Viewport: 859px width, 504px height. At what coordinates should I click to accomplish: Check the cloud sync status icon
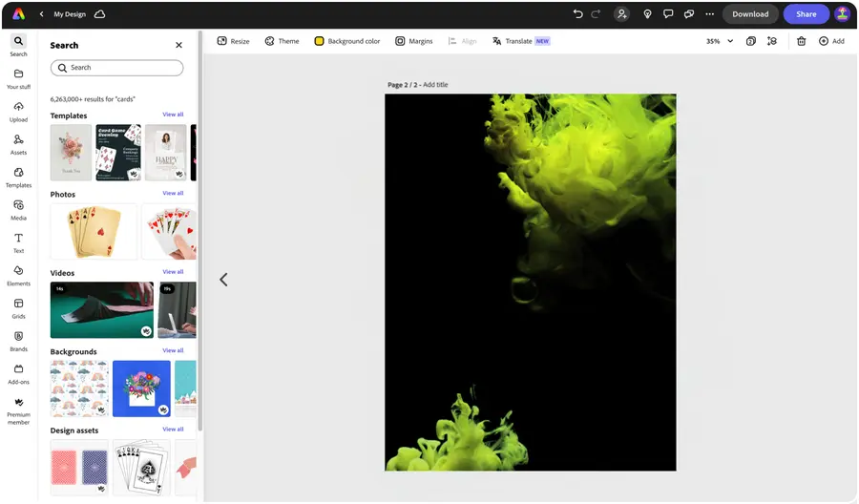click(99, 14)
